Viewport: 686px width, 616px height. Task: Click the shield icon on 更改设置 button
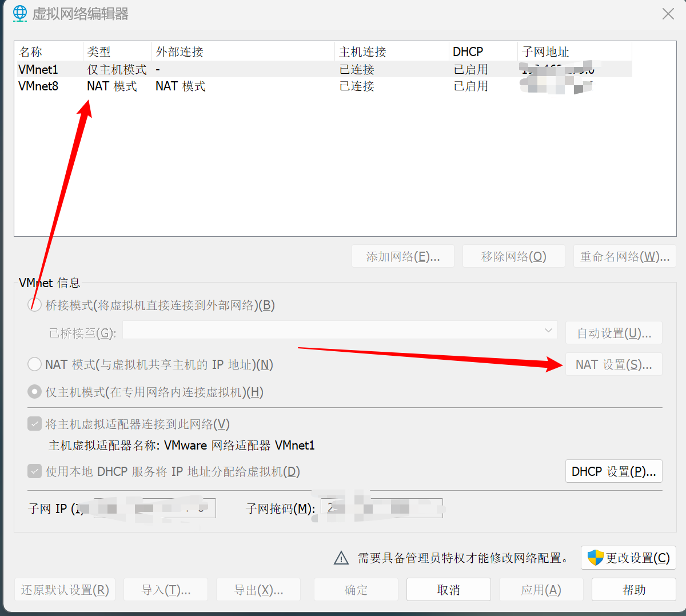point(596,558)
